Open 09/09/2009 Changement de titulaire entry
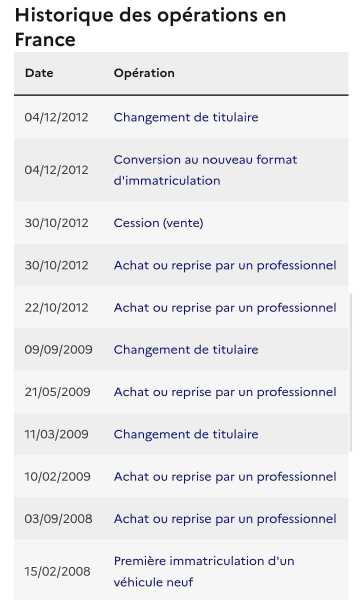The height and width of the screenshot is (600, 362). click(x=186, y=350)
